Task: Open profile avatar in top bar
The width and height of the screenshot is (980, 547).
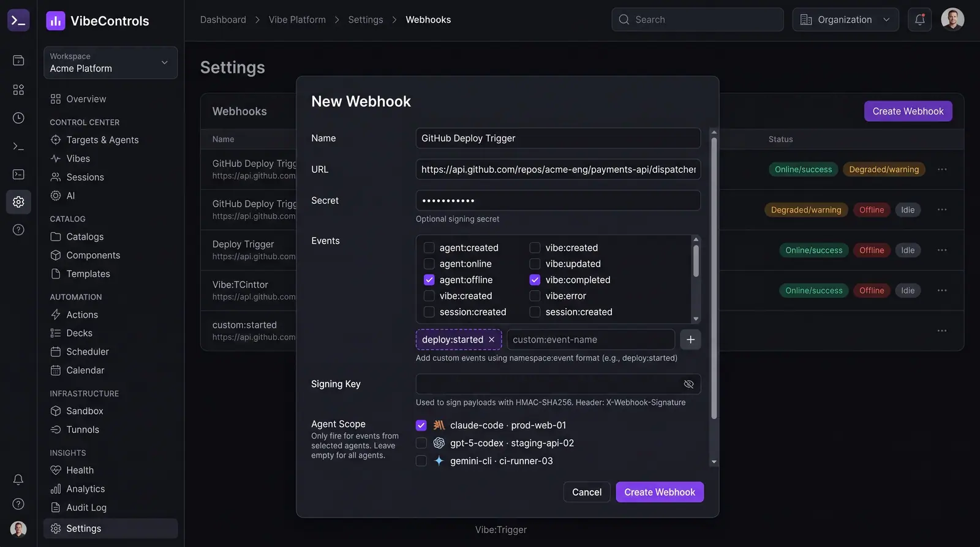Action: [952, 20]
